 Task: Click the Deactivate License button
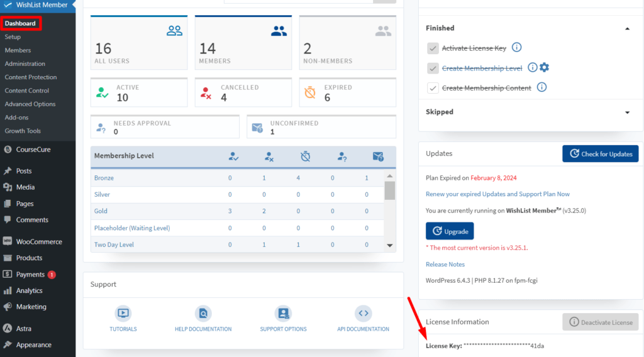[x=601, y=322]
